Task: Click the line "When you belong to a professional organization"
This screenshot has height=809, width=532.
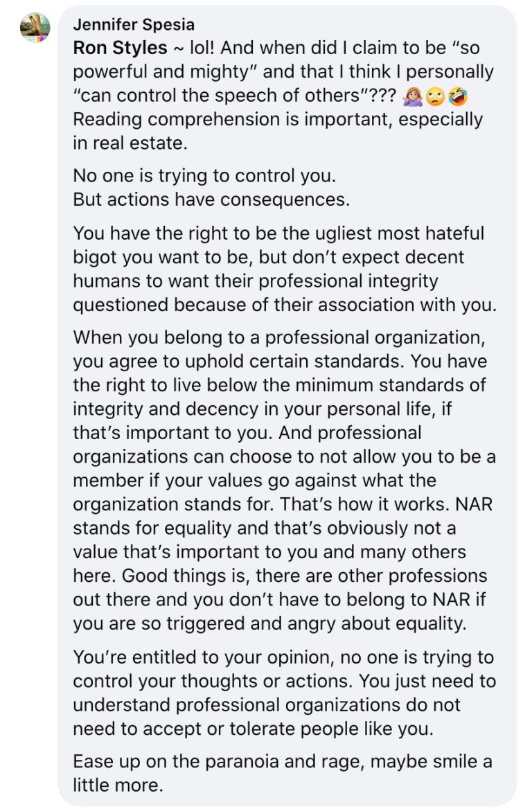Action: (278, 337)
